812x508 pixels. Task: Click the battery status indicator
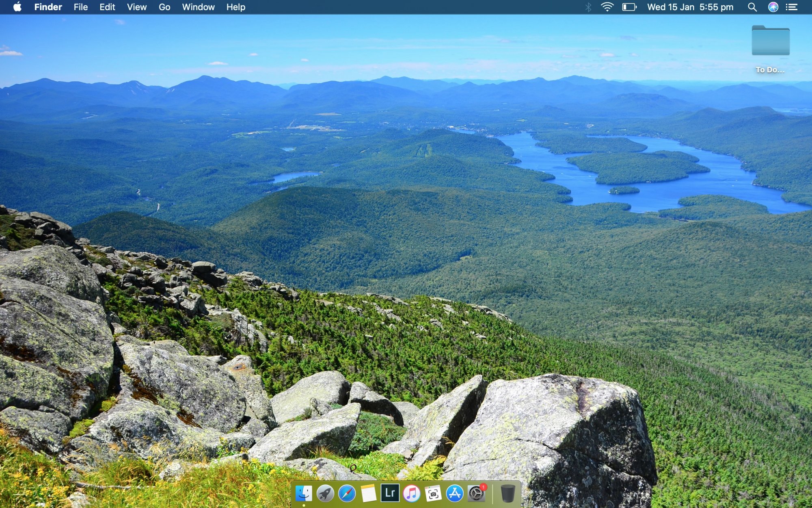629,7
